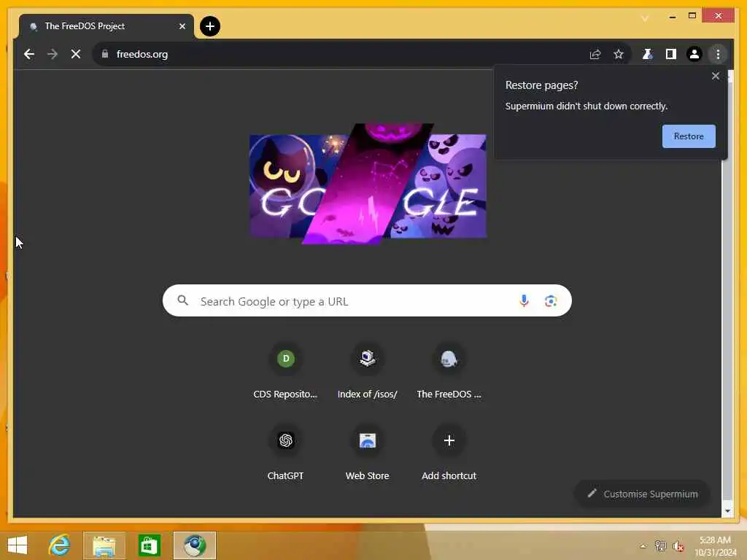This screenshot has height=560, width=747.
Task: Click Add shortcut tile
Action: point(449,454)
